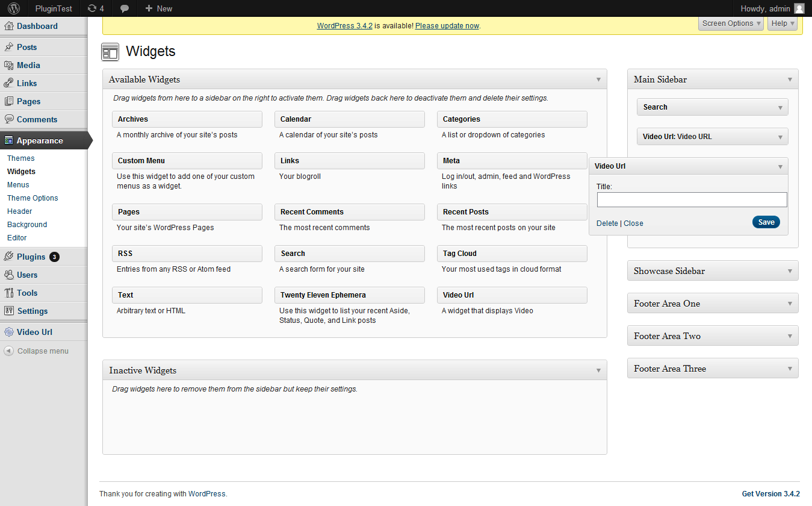Click the Custom Menu available widget
Image resolution: width=812 pixels, height=506 pixels.
point(187,161)
